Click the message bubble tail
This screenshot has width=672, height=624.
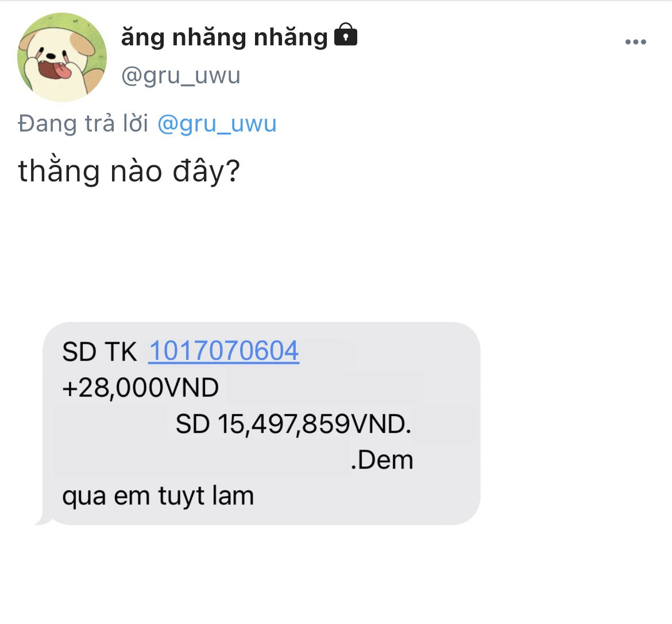[43, 517]
